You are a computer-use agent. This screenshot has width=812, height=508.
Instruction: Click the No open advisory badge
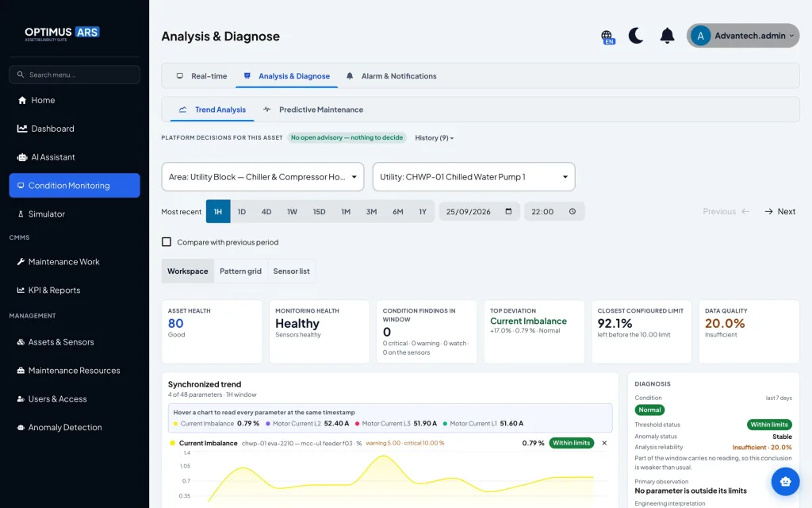click(x=347, y=138)
